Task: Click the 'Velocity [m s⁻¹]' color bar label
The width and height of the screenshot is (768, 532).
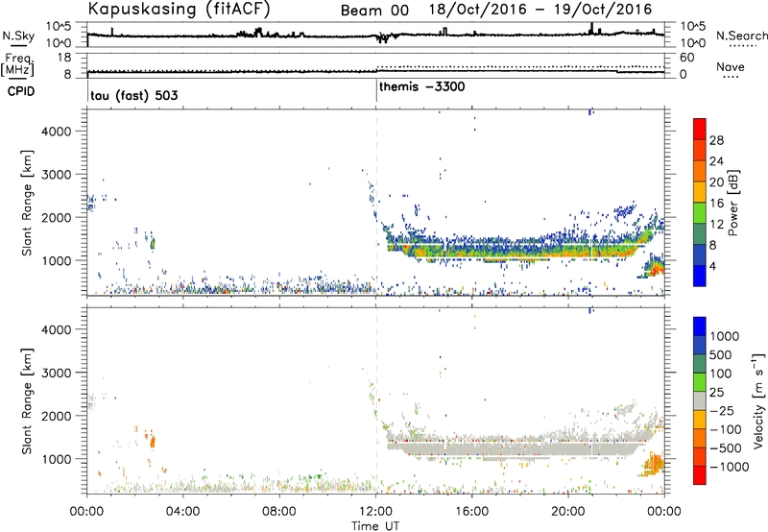Action: point(758,400)
